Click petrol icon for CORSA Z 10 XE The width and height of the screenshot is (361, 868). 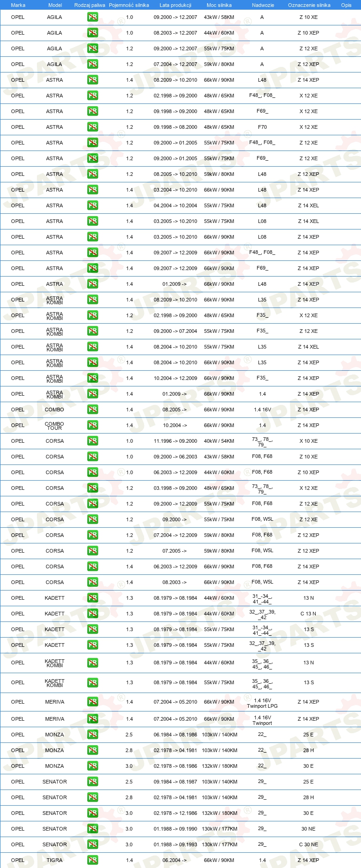pos(92,457)
